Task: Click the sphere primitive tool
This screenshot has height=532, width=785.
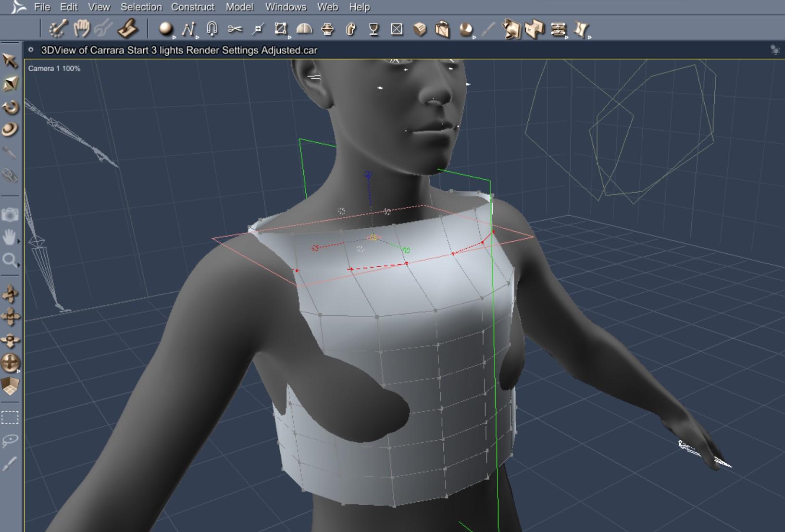Action: tap(166, 29)
